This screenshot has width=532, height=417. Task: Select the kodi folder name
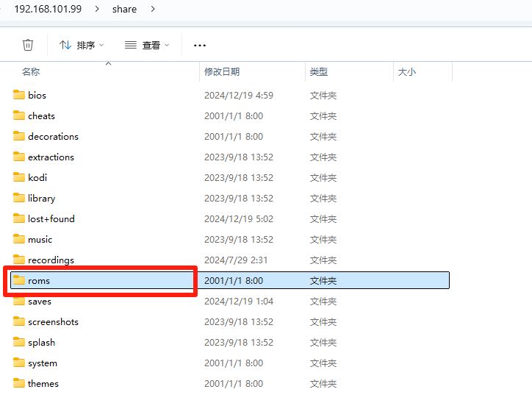(37, 177)
